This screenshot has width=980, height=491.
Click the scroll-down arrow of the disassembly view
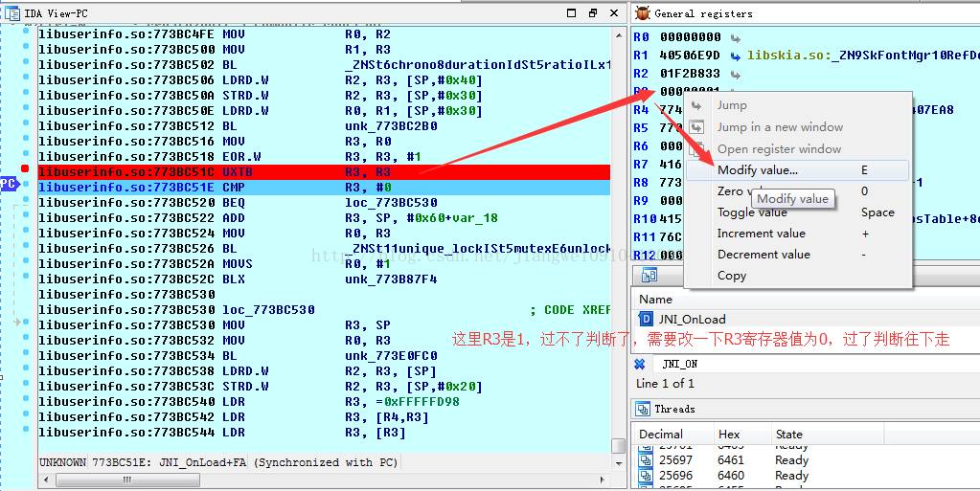618,463
